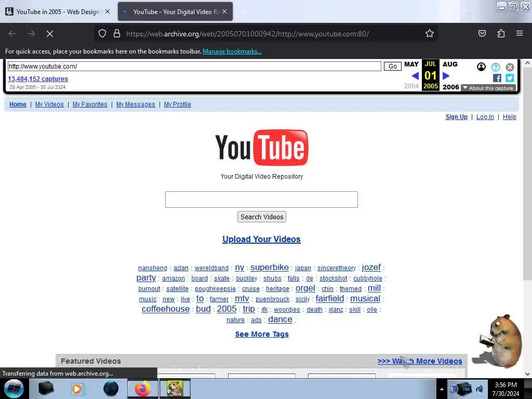Image resolution: width=532 pixels, height=399 pixels.
Task: Click the Sign Up link
Action: coord(456,117)
